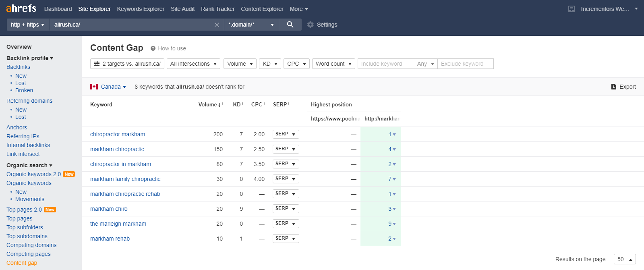Open Keywords Explorer
This screenshot has height=270, width=644.
click(141, 9)
